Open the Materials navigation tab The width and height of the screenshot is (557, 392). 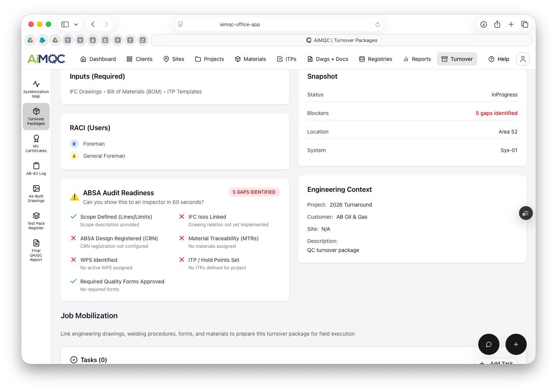250,59
